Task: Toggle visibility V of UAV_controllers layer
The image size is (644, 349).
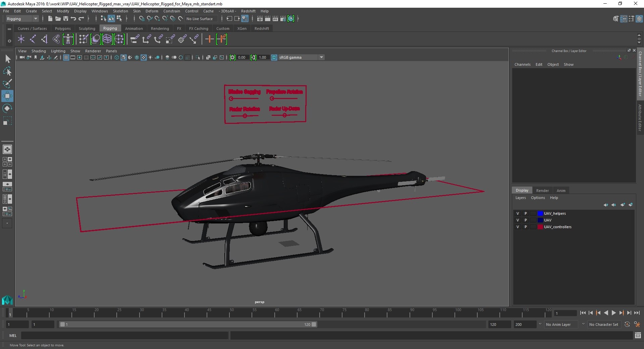Action: click(x=518, y=227)
